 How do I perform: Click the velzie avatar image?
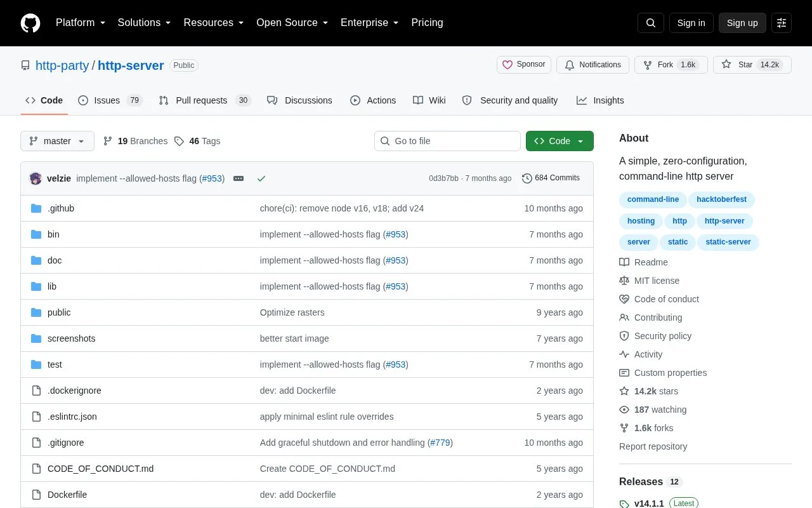(36, 178)
